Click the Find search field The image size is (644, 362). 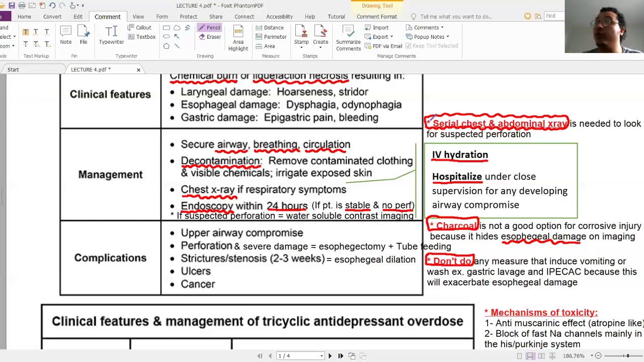pos(555,17)
